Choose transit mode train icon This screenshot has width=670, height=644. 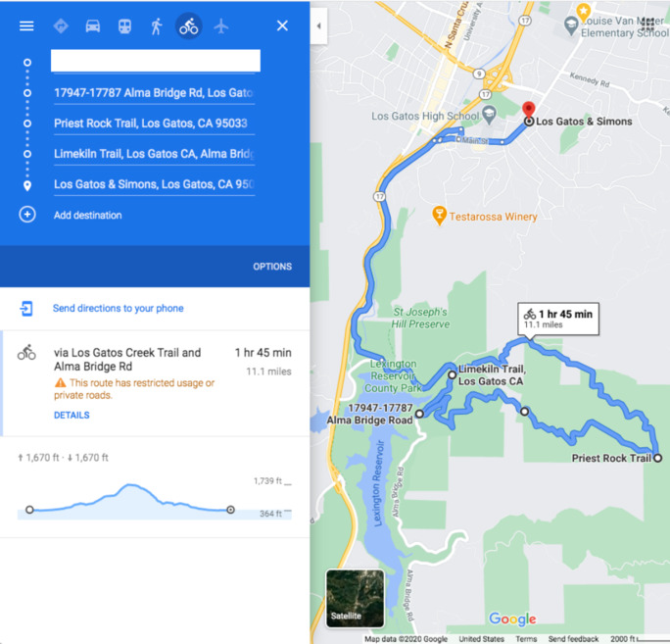click(124, 26)
